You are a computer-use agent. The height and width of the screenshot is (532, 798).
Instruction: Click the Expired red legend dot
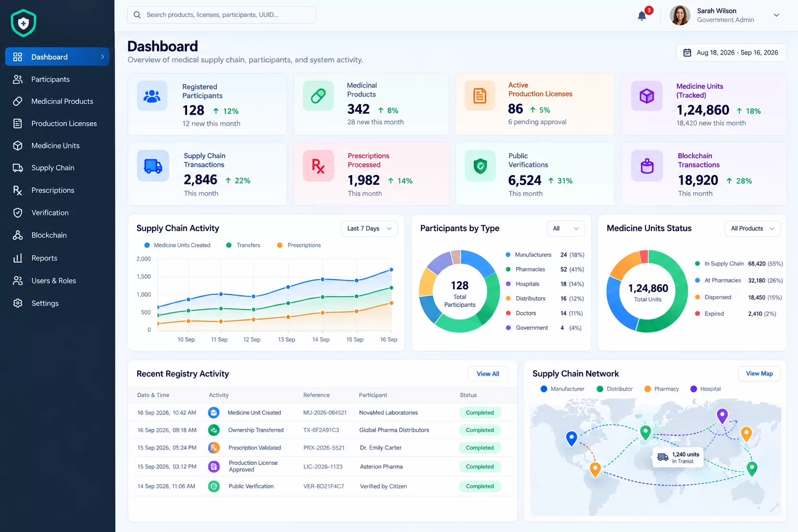[x=697, y=314]
